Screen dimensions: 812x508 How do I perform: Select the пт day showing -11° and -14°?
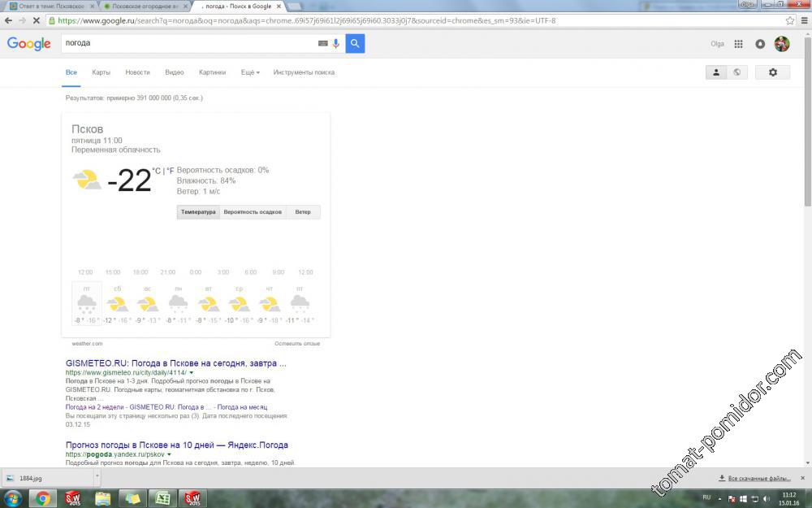tap(300, 304)
